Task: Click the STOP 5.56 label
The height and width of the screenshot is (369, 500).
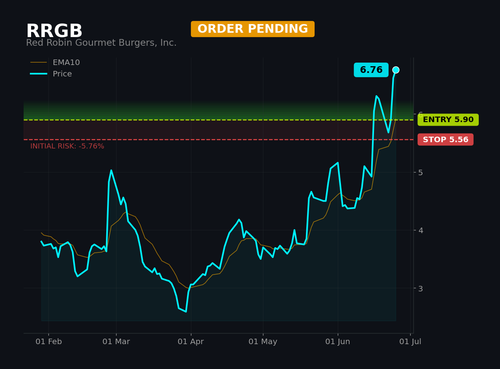Action: 445,139
